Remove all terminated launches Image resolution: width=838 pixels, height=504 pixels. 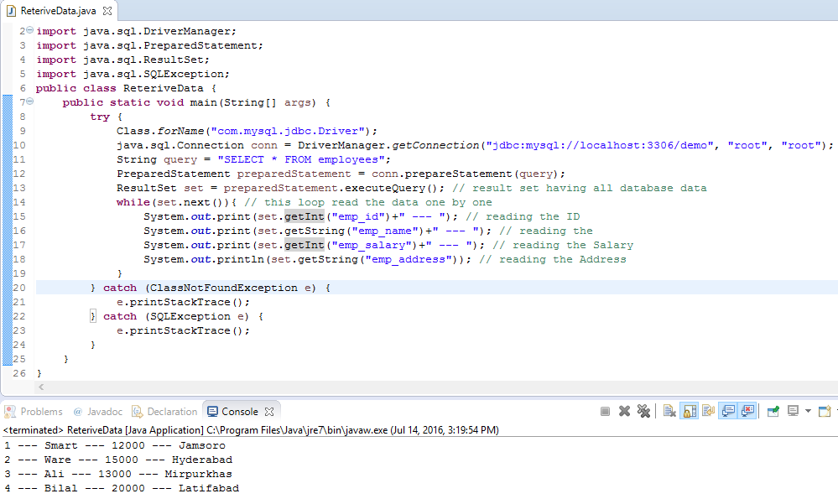pyautogui.click(x=643, y=412)
